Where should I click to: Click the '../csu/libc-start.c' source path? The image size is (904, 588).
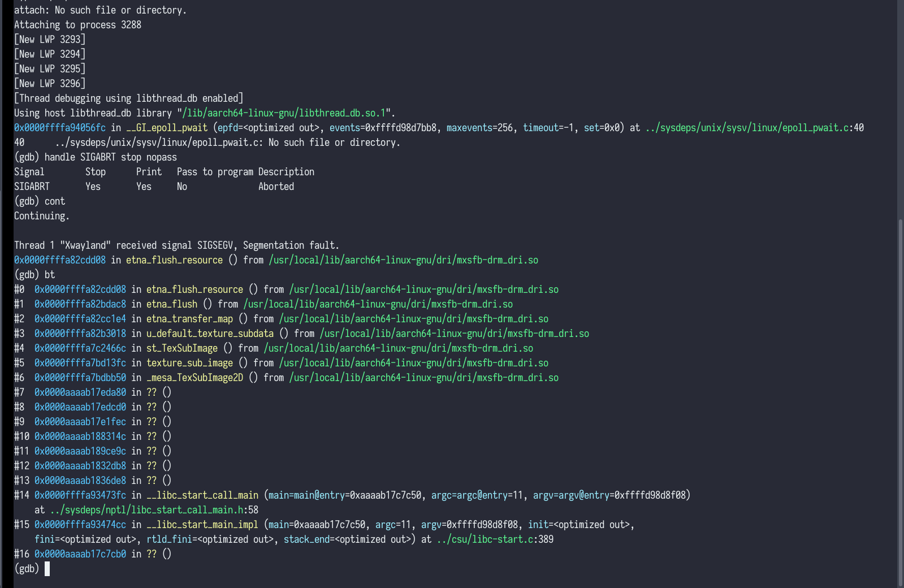click(485, 539)
